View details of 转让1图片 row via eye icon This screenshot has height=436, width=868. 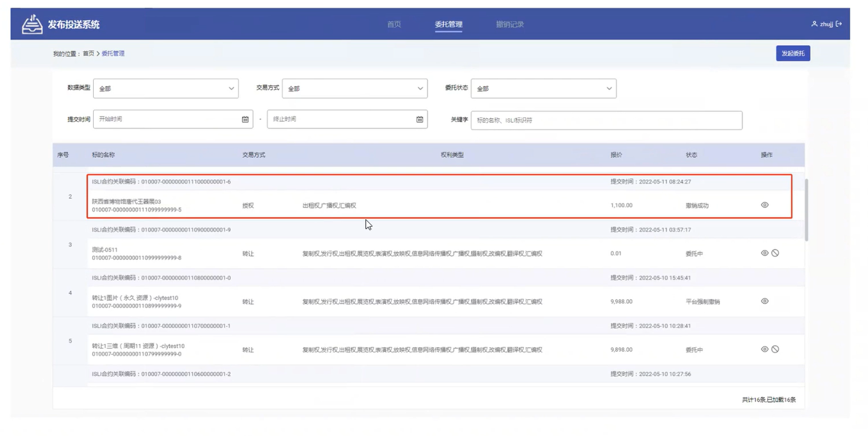click(765, 301)
